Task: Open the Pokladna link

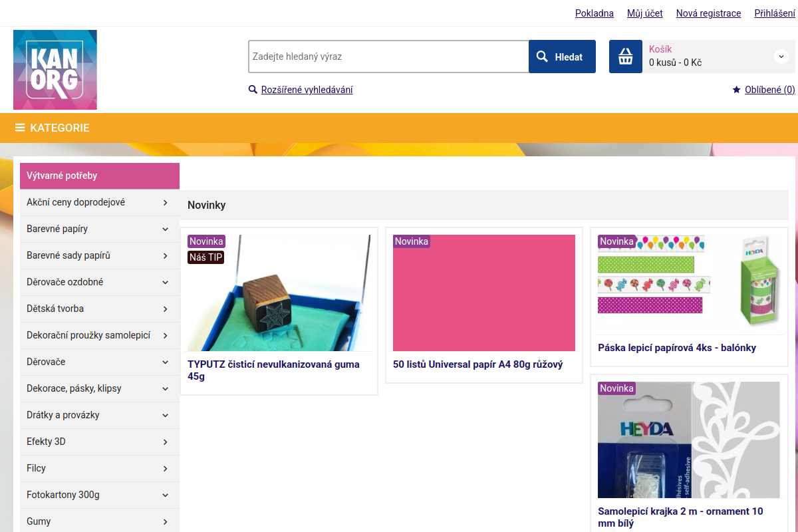Action: pyautogui.click(x=595, y=13)
